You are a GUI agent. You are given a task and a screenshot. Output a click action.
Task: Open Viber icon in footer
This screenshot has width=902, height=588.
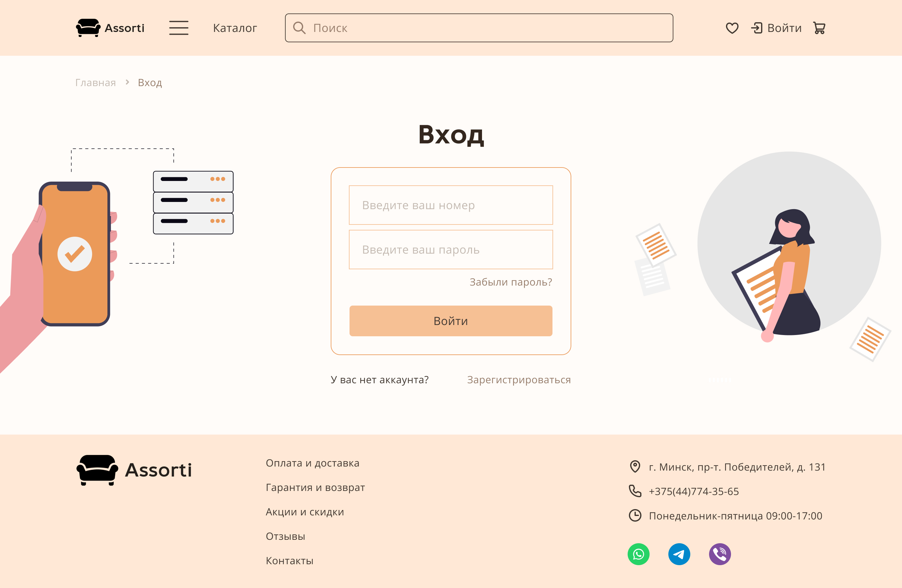coord(719,554)
